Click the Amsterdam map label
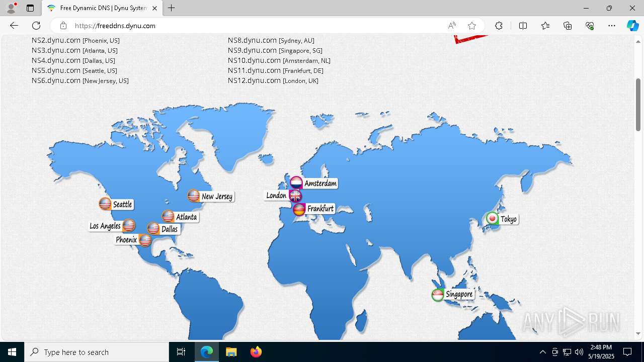 point(320,183)
